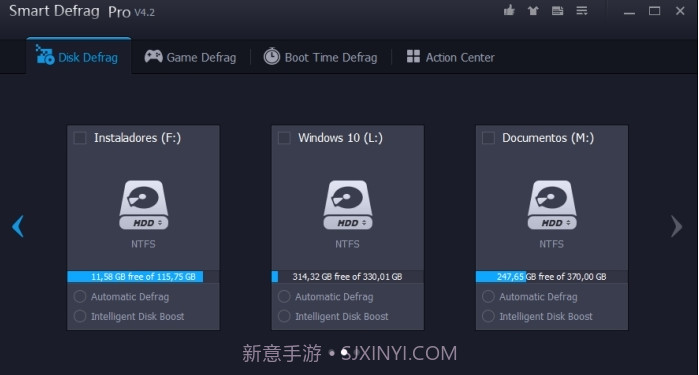Screen dimensions: 699x375
Task: Tick the Documentos (M:) checkbox
Action: pos(488,138)
